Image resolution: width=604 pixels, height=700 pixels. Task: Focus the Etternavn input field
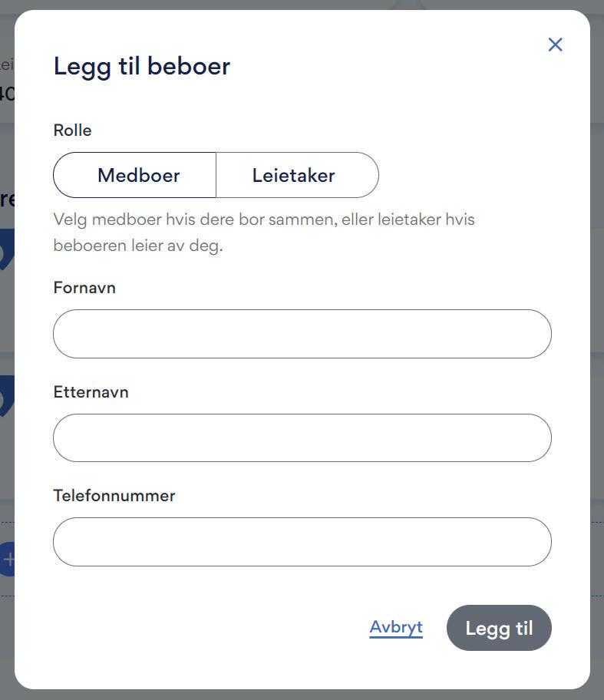click(x=302, y=438)
